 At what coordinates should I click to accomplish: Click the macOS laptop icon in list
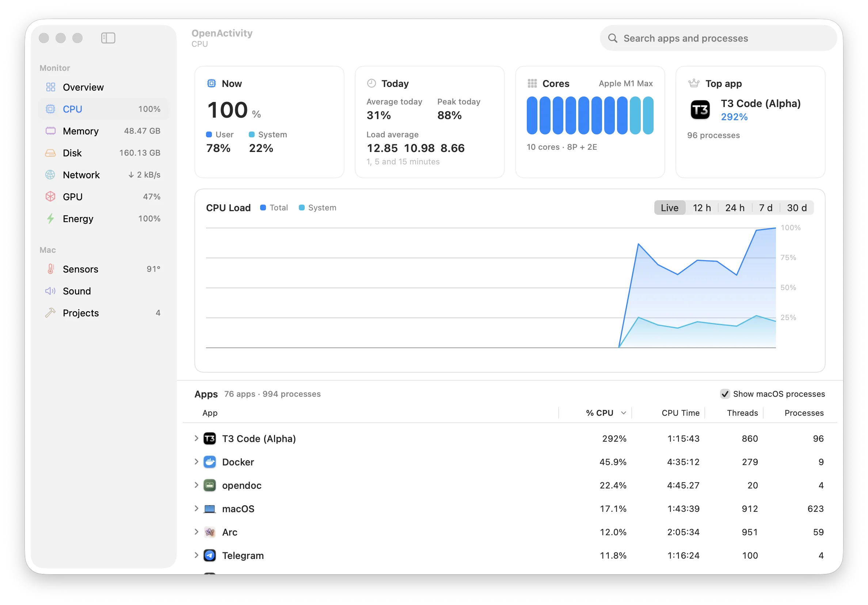click(210, 509)
